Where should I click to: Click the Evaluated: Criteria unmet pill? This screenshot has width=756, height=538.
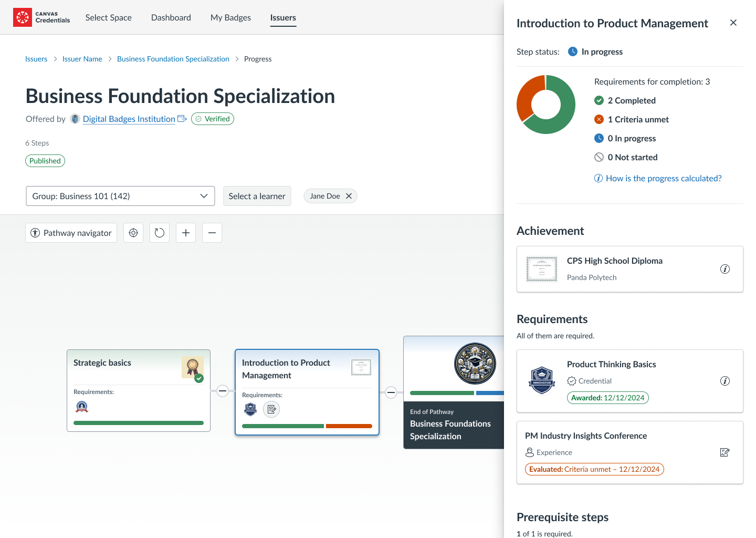(x=594, y=469)
